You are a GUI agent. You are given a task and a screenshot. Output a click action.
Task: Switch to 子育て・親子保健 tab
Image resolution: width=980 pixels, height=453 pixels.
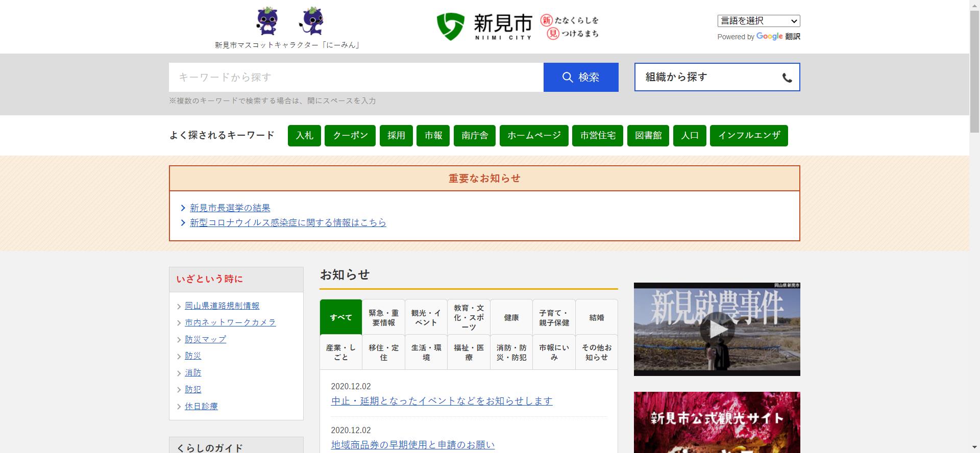pos(554,317)
